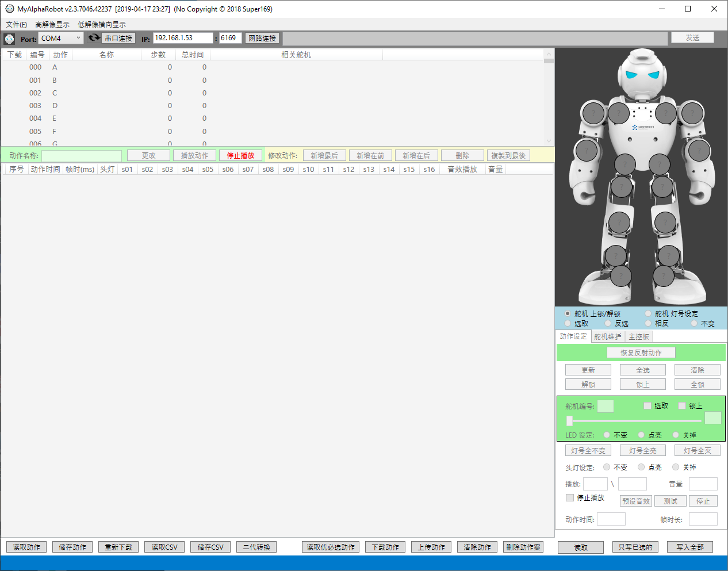Click the 储存CSV button
The image size is (728, 571).
pyautogui.click(x=210, y=547)
